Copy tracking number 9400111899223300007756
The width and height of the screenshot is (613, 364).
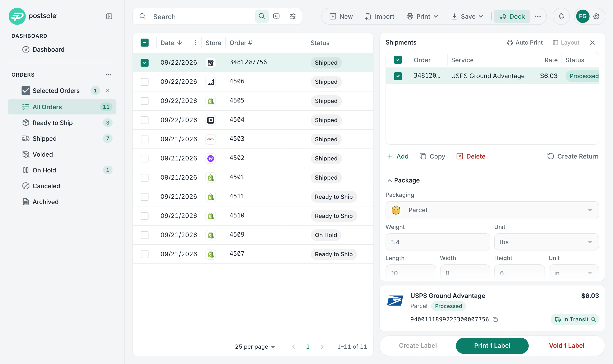coord(495,320)
